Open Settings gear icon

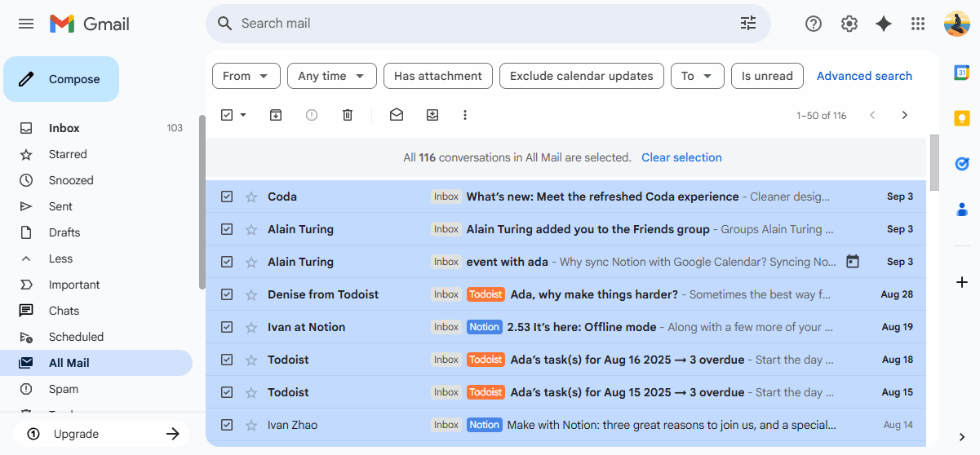coord(849,24)
